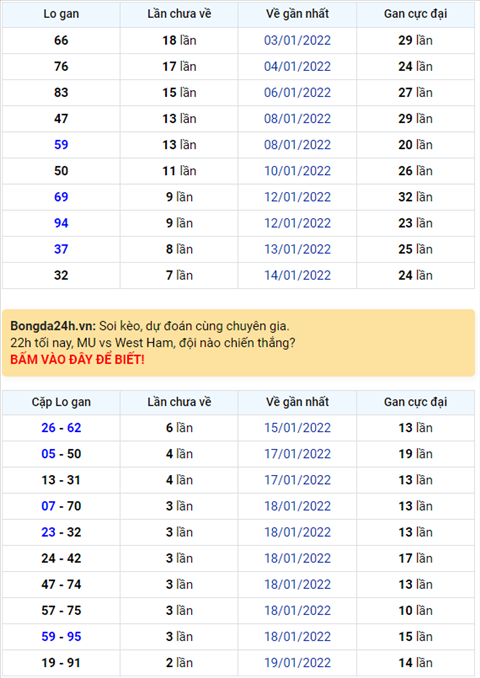The width and height of the screenshot is (480, 678).
Task: Select date 03/01/2022 for number 66
Action: pos(298,41)
